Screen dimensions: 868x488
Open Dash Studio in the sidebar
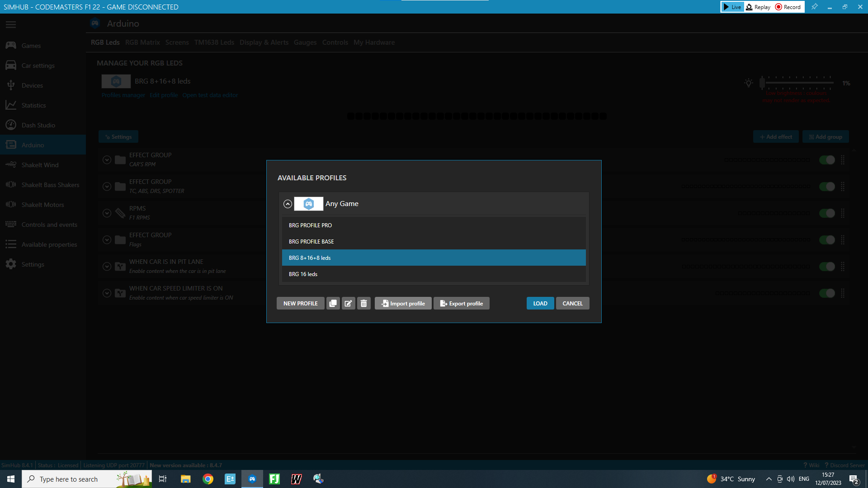(x=43, y=125)
